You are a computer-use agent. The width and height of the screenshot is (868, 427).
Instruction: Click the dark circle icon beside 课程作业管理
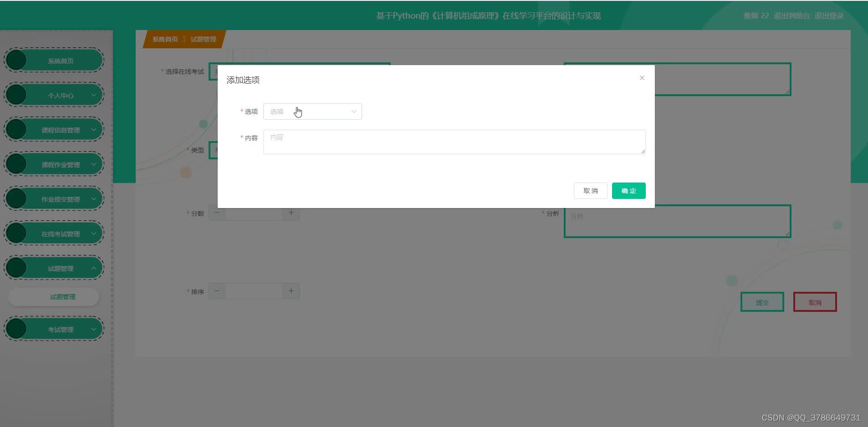[x=16, y=164]
